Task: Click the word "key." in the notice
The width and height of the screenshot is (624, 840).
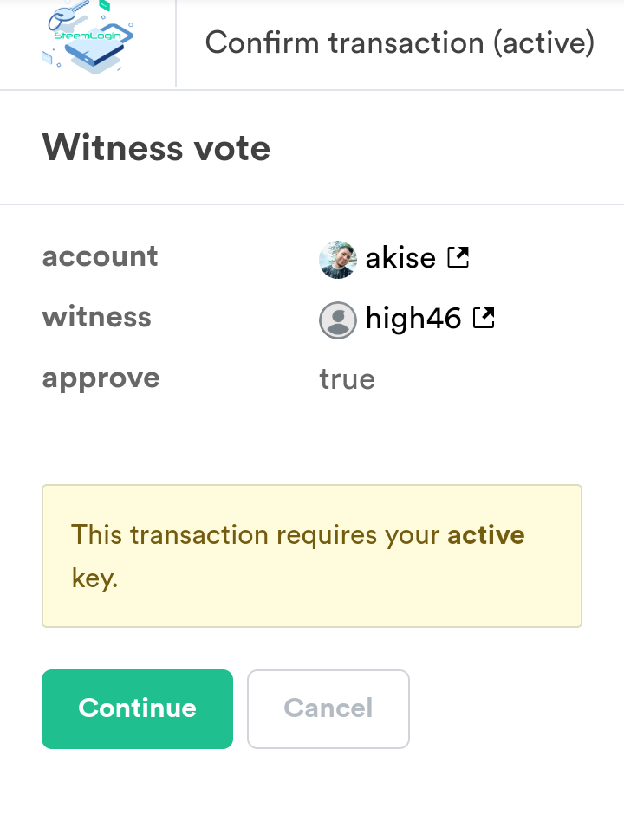Action: [94, 578]
